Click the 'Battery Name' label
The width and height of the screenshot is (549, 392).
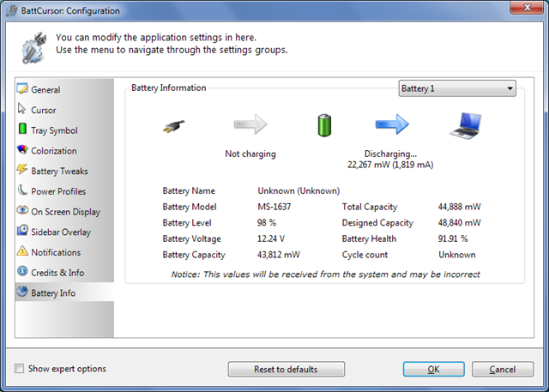coord(189,190)
